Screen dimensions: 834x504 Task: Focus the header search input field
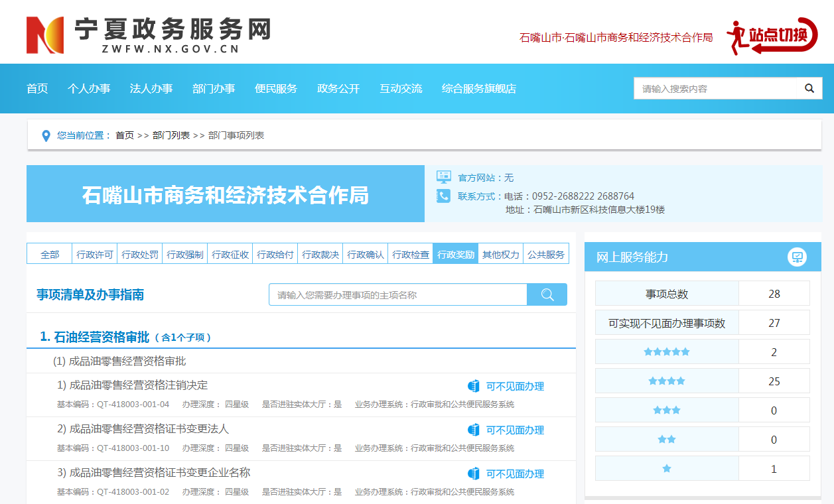[x=715, y=89]
